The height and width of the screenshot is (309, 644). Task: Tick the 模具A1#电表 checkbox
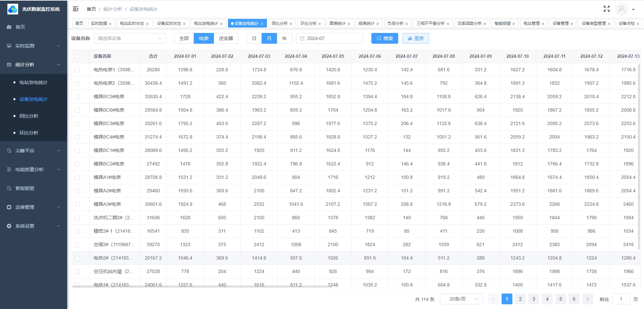coord(78,178)
